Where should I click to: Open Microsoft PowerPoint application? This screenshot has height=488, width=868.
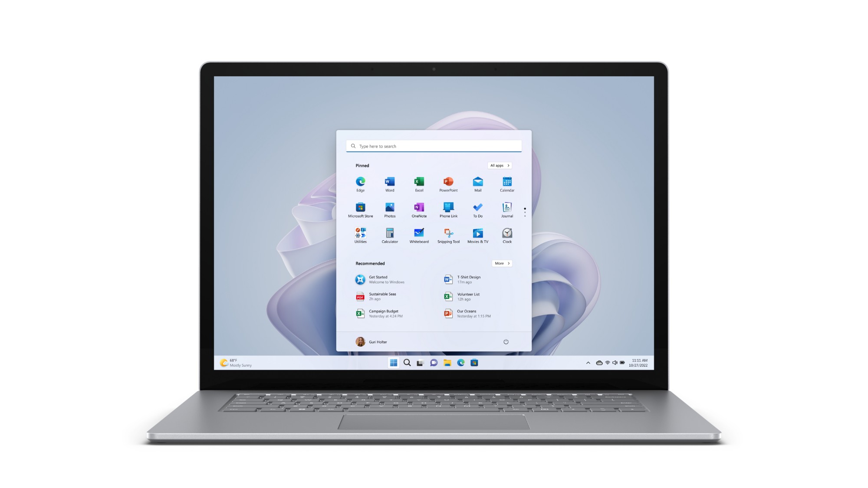coord(448,183)
